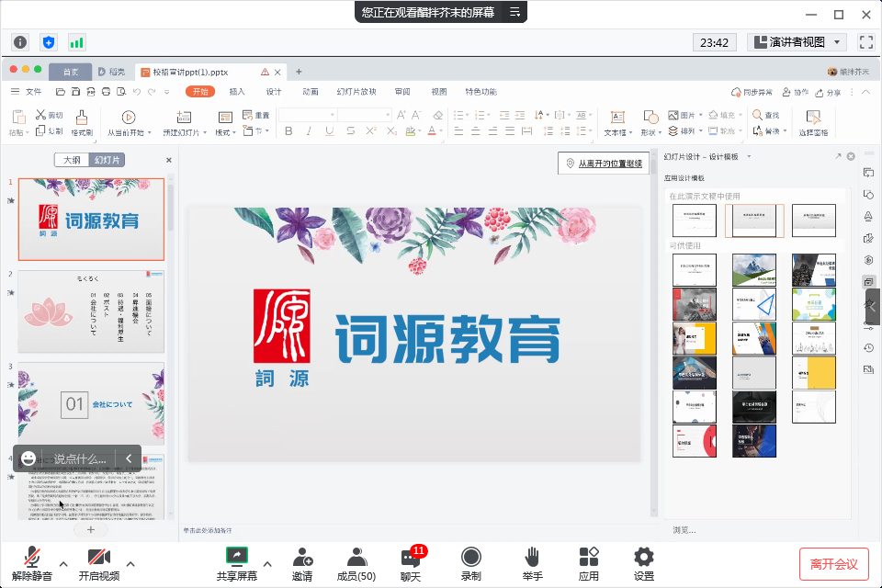Start recording with the 录制 button
The height and width of the screenshot is (588, 882).
click(x=470, y=562)
